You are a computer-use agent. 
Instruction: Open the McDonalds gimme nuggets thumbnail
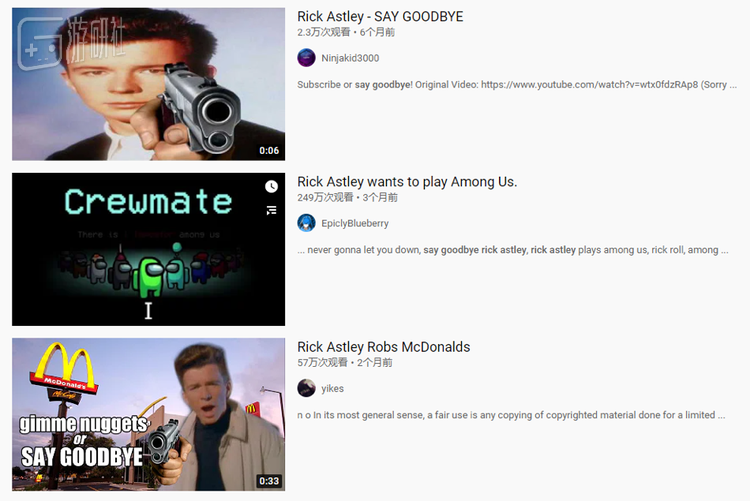click(x=148, y=414)
